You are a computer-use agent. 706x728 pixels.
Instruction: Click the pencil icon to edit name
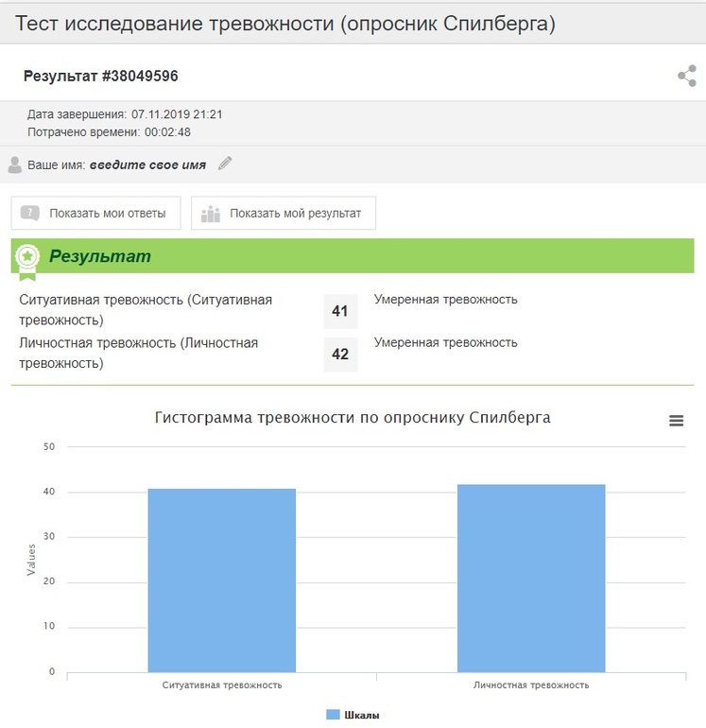[224, 164]
